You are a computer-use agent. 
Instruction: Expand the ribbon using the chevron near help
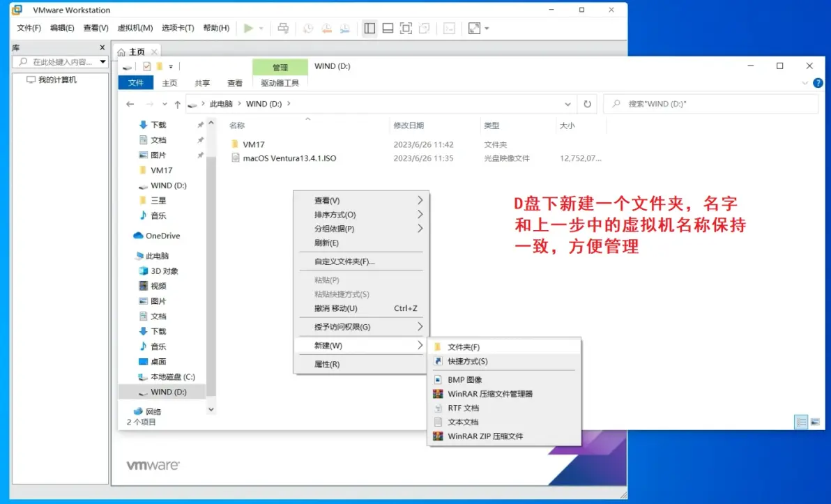pos(805,83)
